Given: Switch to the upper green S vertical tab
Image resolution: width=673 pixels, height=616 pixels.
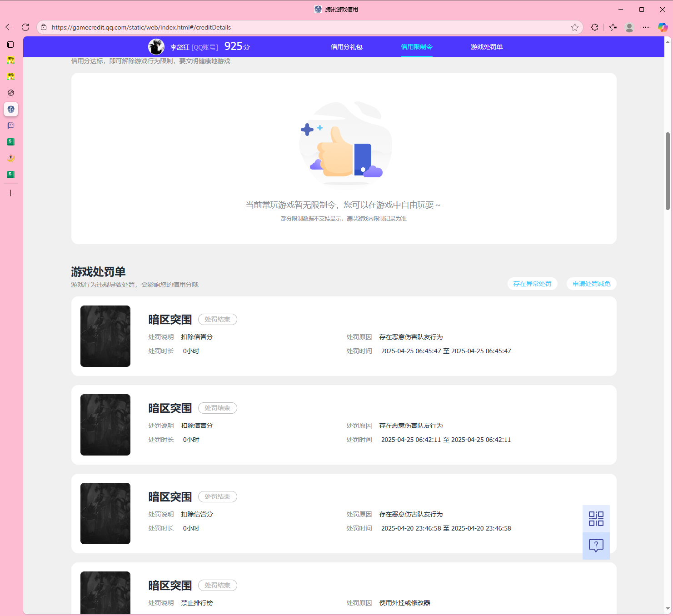Looking at the screenshot, I should (x=11, y=142).
